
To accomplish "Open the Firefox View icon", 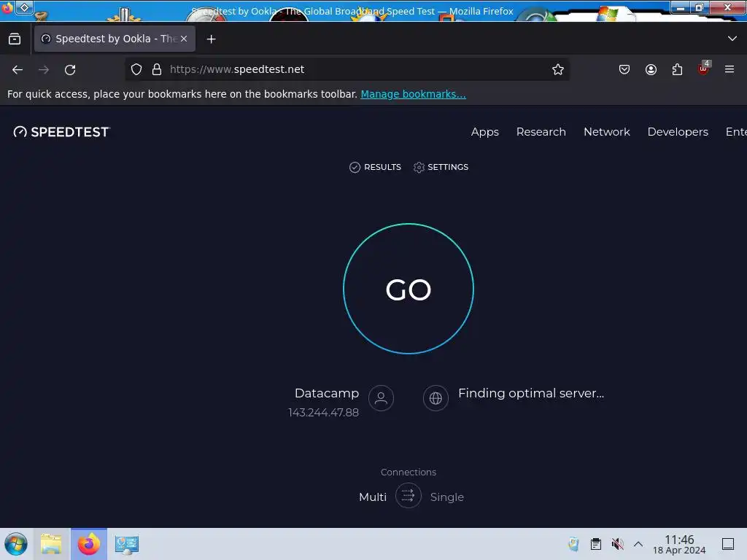I will tap(15, 39).
